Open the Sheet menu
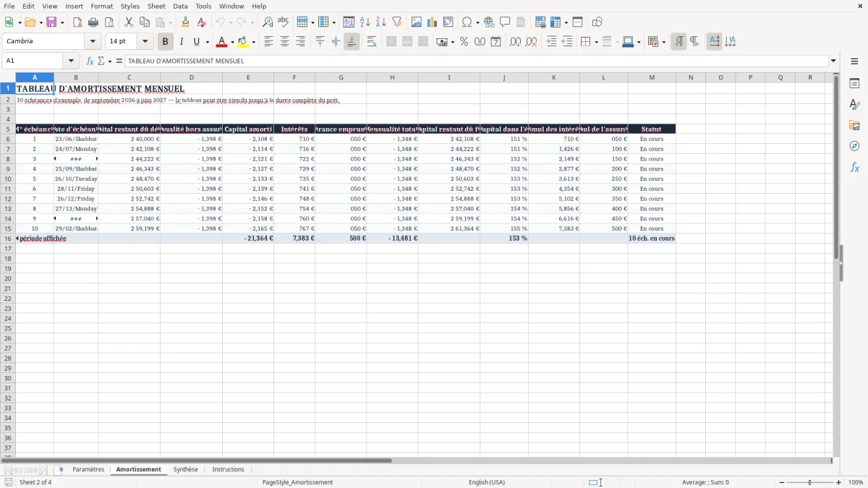This screenshot has width=868, height=488. (x=156, y=6)
